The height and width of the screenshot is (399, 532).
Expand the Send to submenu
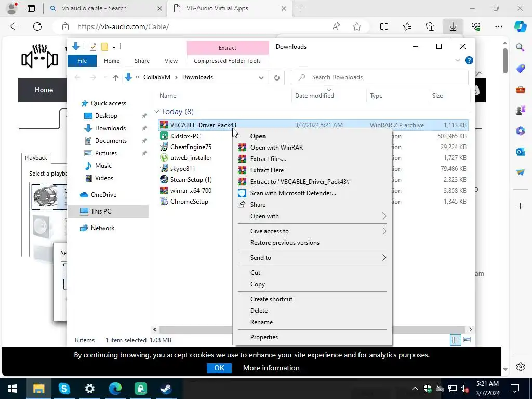[x=312, y=258]
